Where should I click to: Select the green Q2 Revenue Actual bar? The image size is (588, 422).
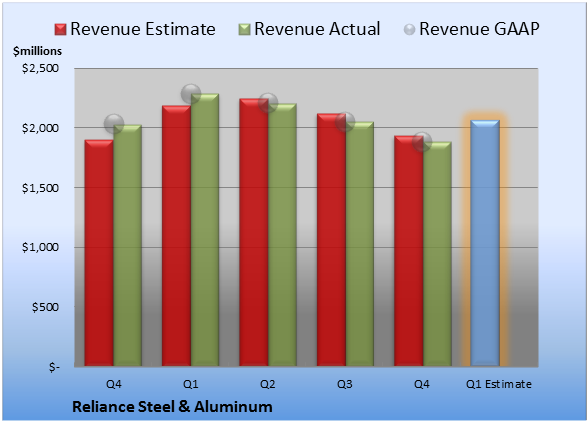pos(282,234)
